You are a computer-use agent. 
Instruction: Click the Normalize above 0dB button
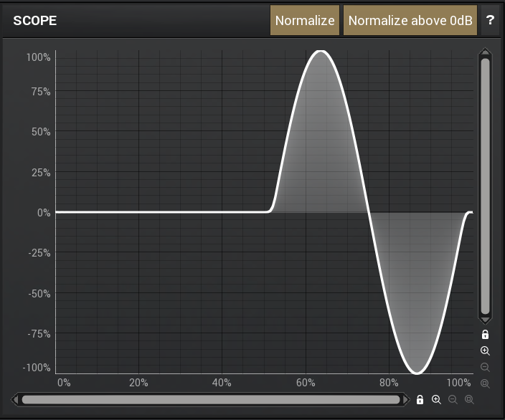coord(410,20)
